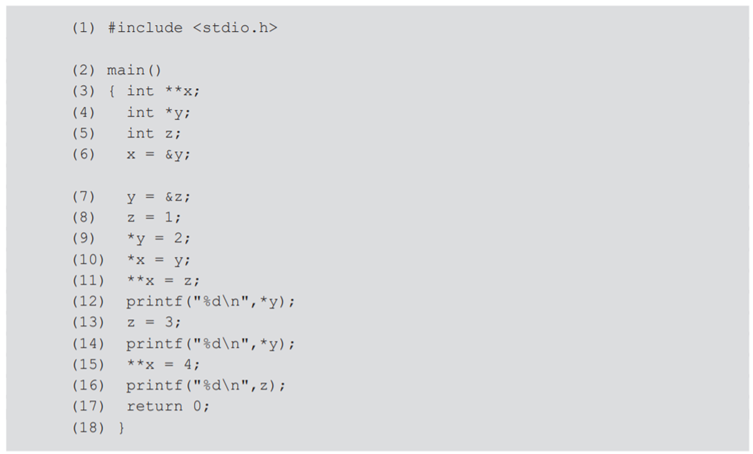Image resolution: width=753 pixels, height=454 pixels.
Task: Click the line number (10) label
Action: (88, 260)
